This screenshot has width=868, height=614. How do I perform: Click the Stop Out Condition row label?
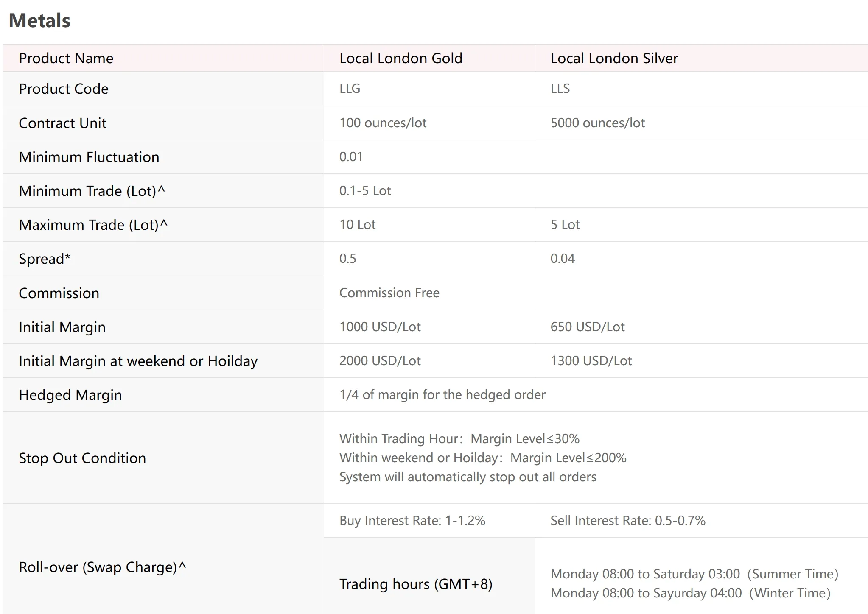(x=82, y=458)
